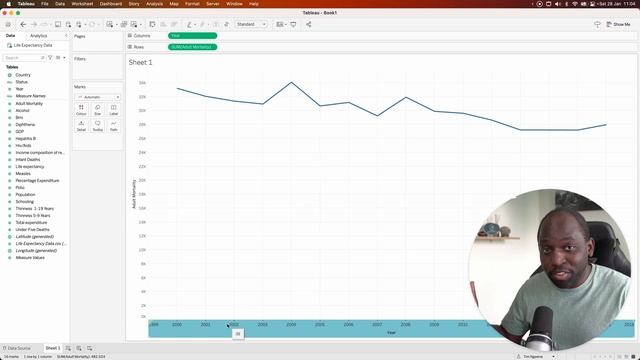Click the Tableau logo start page icon
The image size is (640, 360).
click(x=8, y=24)
